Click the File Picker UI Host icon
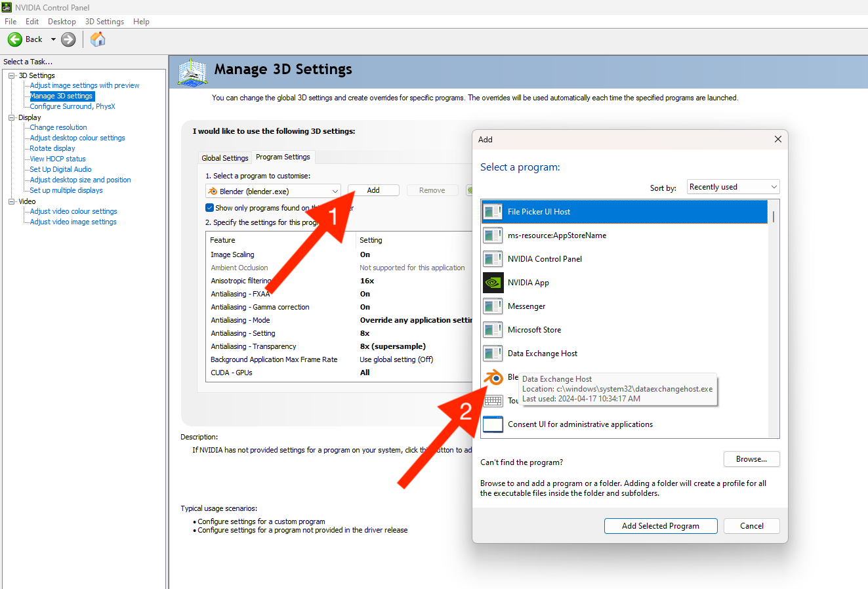The image size is (868, 589). [x=493, y=212]
